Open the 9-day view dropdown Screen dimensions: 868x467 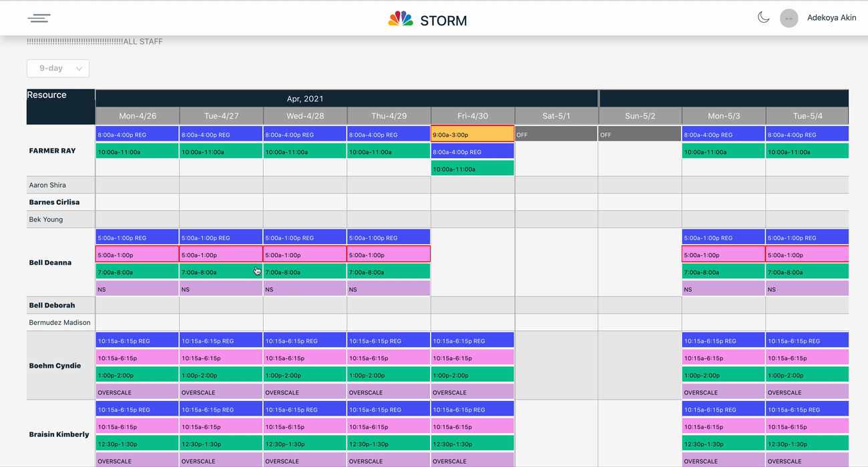[58, 68]
